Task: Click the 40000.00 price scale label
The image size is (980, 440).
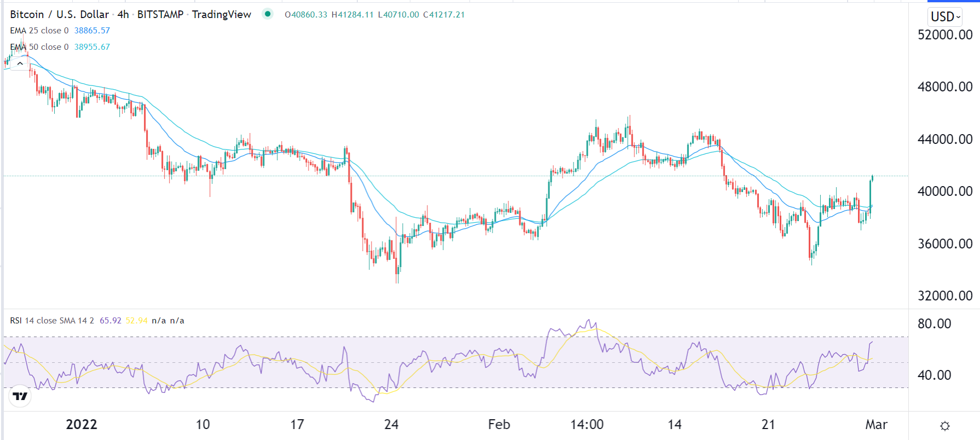Action: pos(945,192)
